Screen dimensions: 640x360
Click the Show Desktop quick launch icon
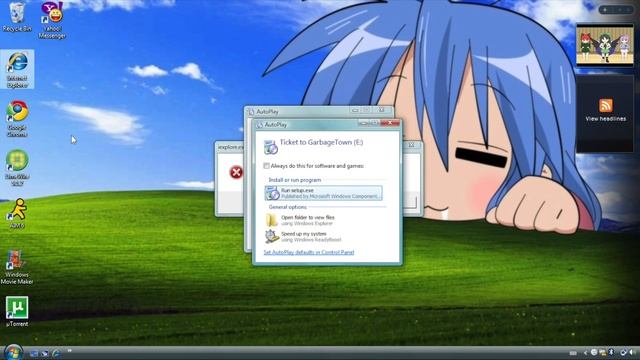click(34, 353)
